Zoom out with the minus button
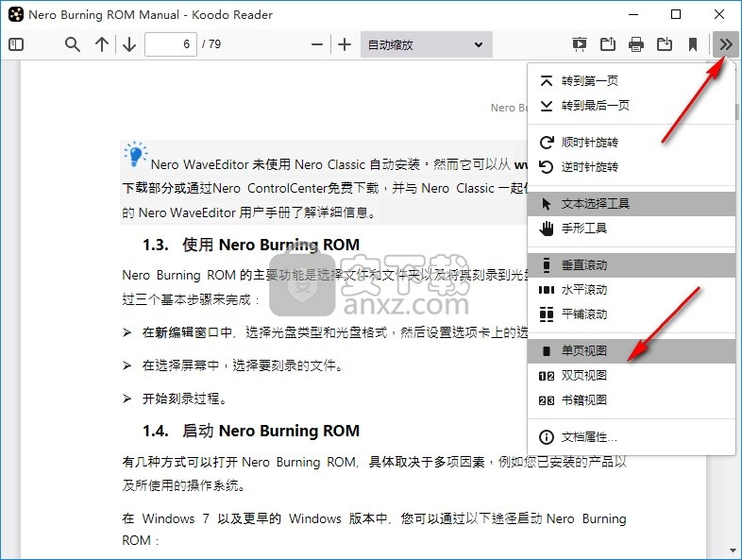Viewport: 742px width, 560px height. (x=317, y=44)
